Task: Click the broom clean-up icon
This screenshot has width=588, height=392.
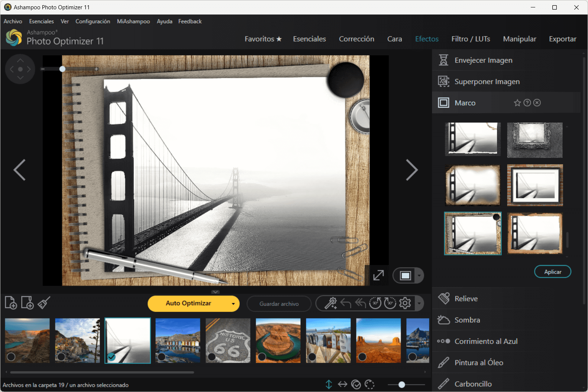Action: click(44, 303)
